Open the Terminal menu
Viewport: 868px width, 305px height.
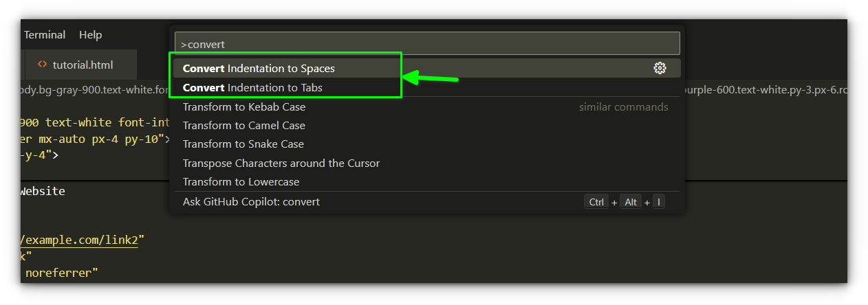point(45,34)
